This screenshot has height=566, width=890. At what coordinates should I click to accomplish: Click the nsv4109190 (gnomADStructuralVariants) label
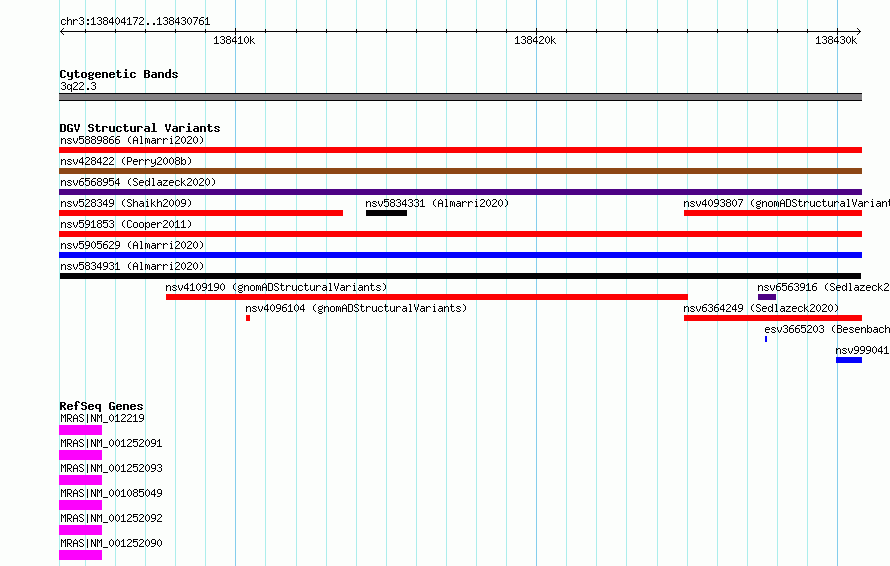276,287
